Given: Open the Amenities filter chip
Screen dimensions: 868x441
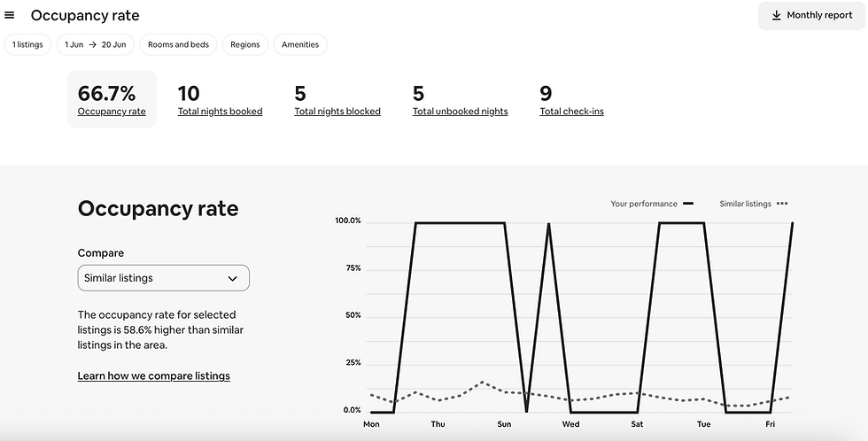Looking at the screenshot, I should [300, 45].
